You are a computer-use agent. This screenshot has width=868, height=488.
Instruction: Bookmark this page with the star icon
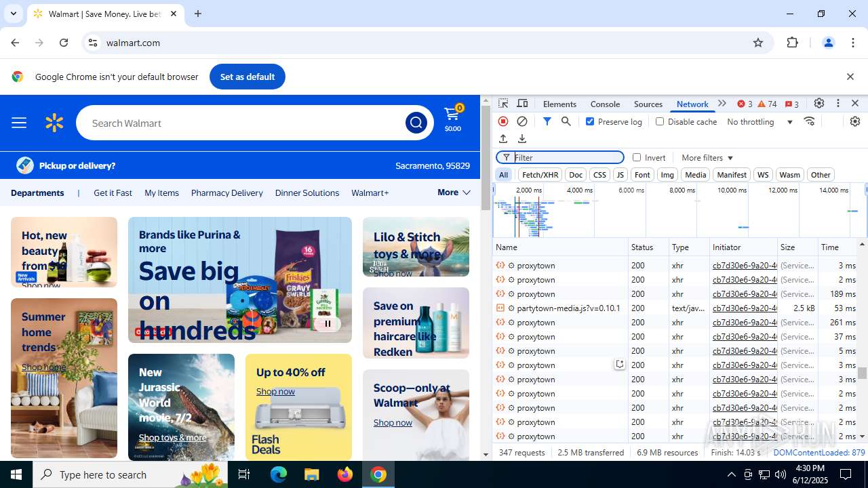coord(758,43)
